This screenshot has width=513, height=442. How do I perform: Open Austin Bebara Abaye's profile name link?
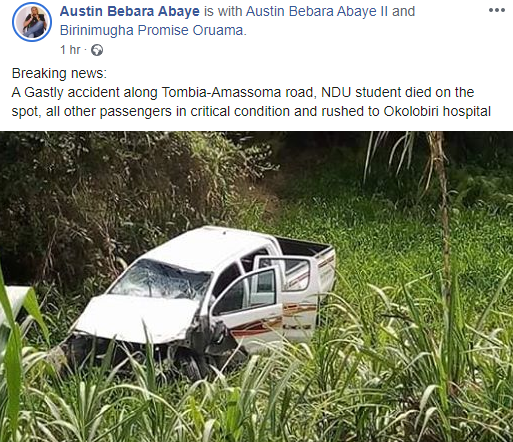[x=130, y=11]
